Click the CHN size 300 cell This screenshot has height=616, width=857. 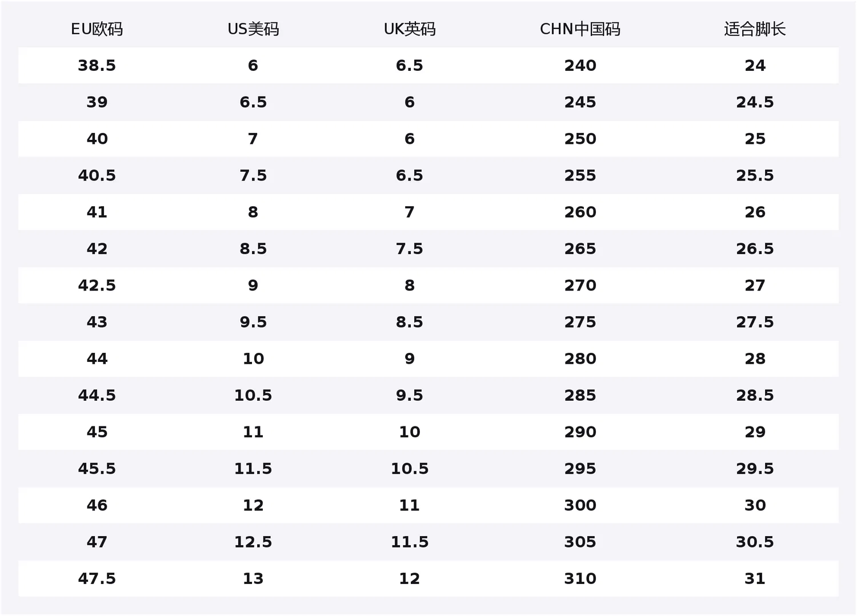click(x=580, y=505)
